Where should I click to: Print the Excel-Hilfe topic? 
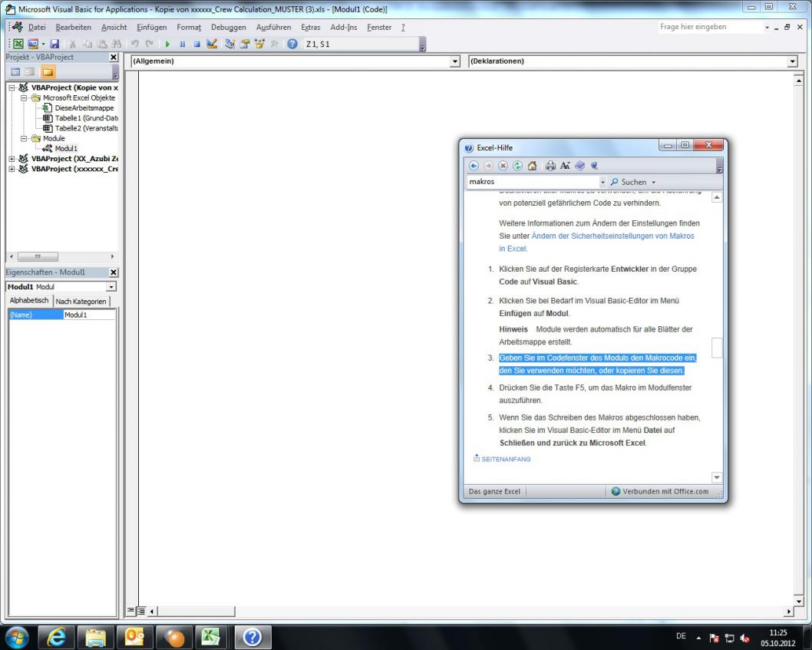pos(550,166)
